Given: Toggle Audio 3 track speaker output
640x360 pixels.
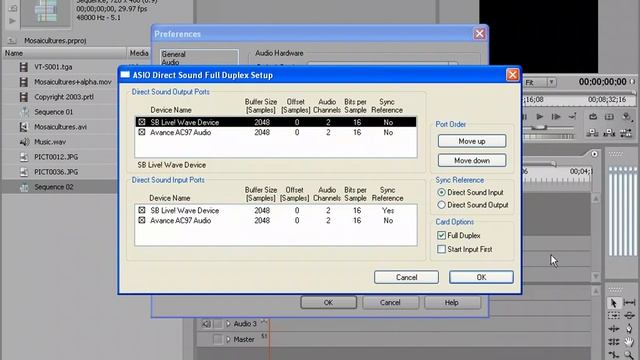Looking at the screenshot, I should click(206, 324).
